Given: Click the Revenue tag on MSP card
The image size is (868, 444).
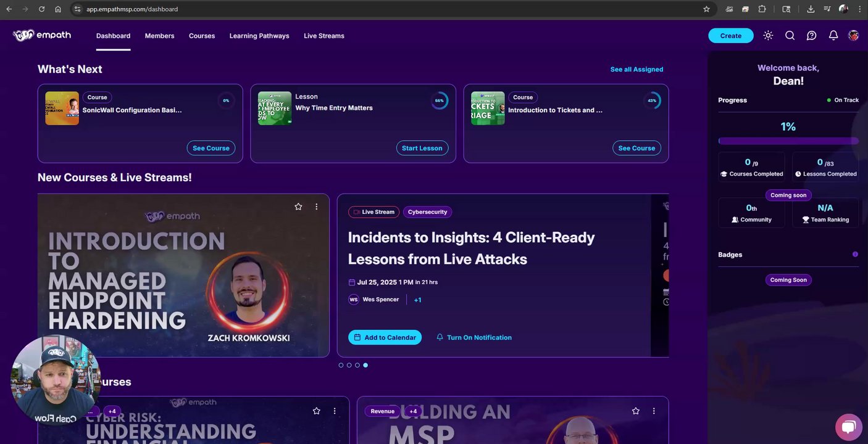Looking at the screenshot, I should [382, 411].
